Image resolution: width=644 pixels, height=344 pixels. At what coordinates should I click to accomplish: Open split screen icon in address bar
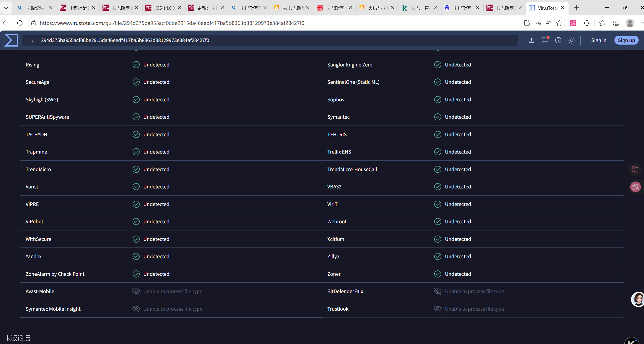[x=527, y=23]
